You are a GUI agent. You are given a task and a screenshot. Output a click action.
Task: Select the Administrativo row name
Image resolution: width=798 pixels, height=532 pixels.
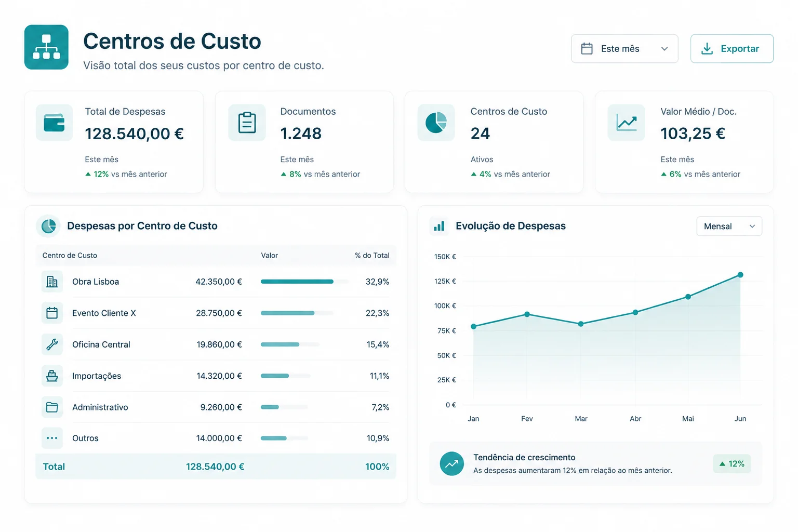point(100,407)
